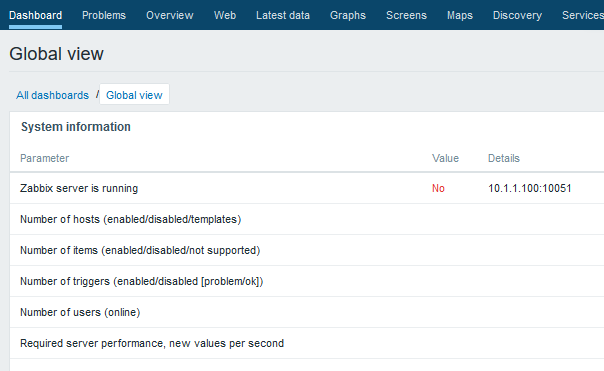Click the Parameter column header
604x371 pixels.
45,158
